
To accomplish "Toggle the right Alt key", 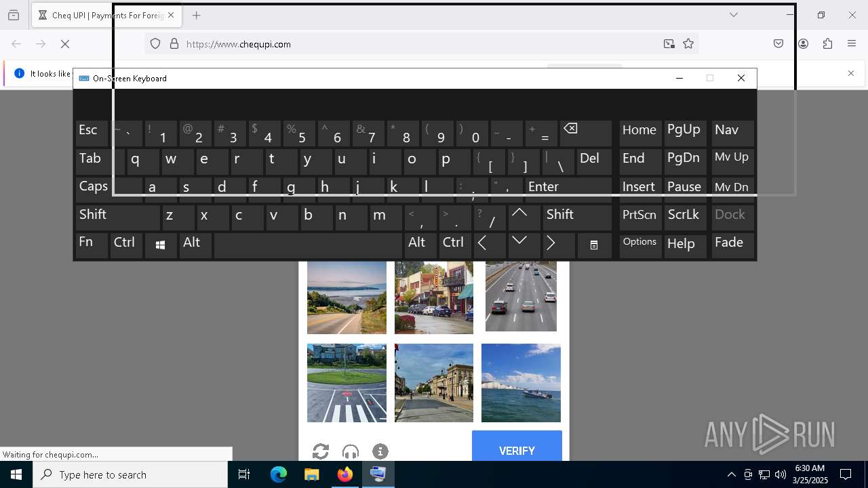I will [x=420, y=245].
